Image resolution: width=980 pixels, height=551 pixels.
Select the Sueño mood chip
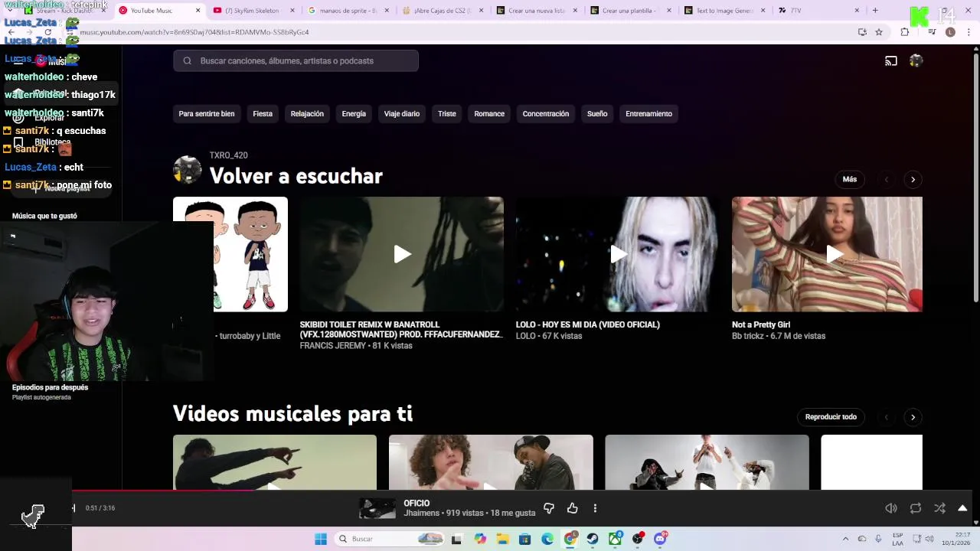point(597,114)
